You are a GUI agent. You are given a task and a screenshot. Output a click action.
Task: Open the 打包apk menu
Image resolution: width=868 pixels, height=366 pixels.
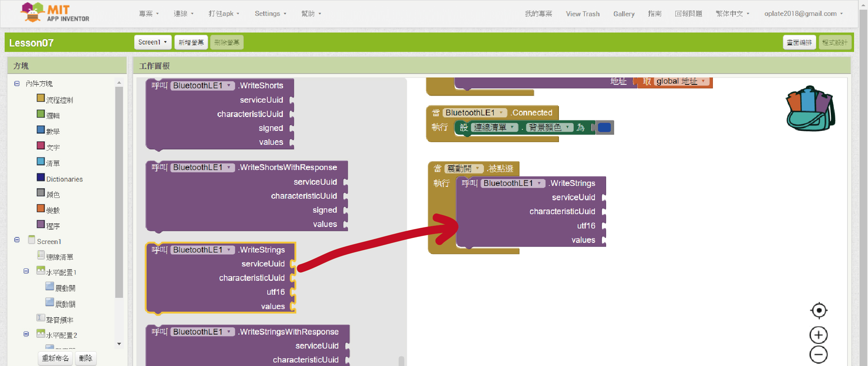point(224,14)
